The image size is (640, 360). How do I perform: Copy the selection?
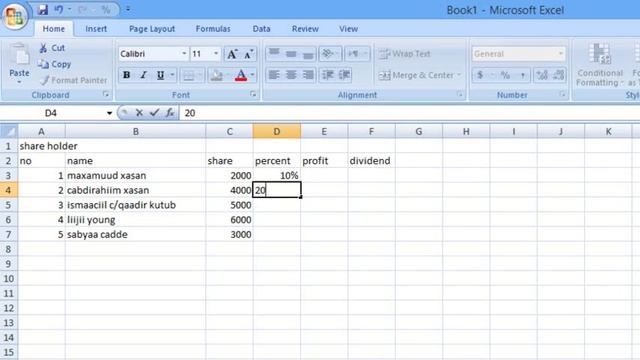(x=54, y=64)
